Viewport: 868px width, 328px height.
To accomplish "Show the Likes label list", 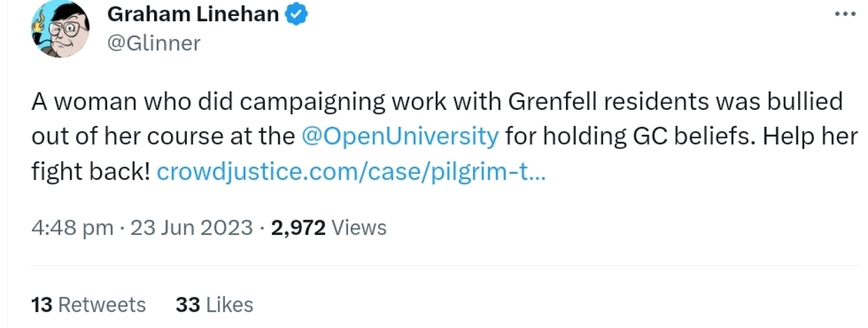I will coord(229,304).
